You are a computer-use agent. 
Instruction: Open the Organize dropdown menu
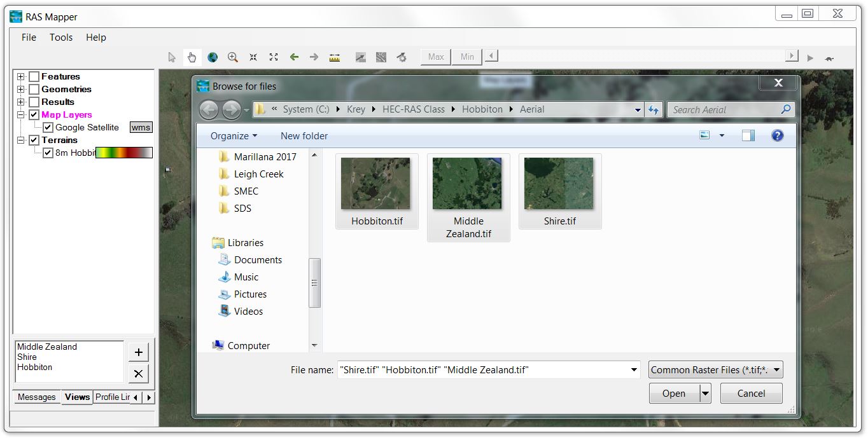coord(234,135)
